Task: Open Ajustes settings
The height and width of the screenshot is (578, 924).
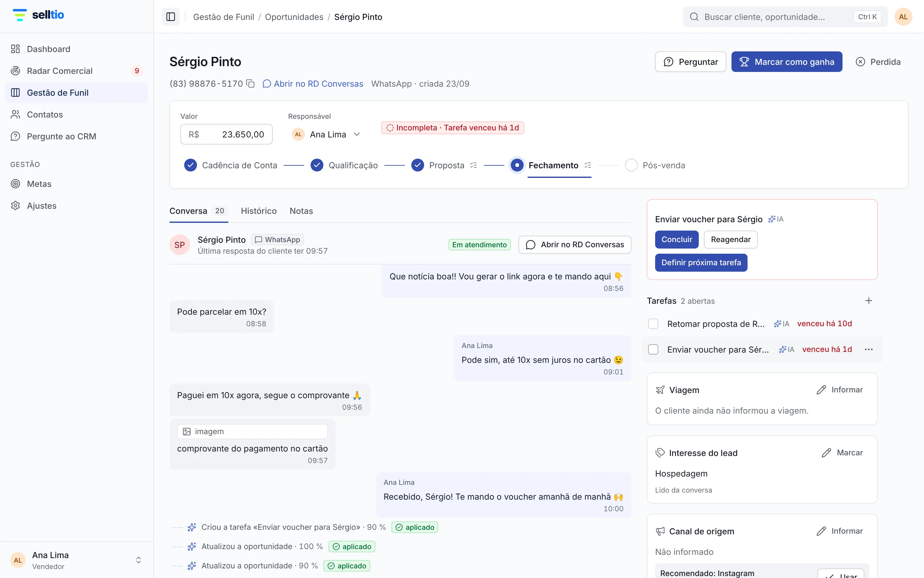Action: click(77, 206)
